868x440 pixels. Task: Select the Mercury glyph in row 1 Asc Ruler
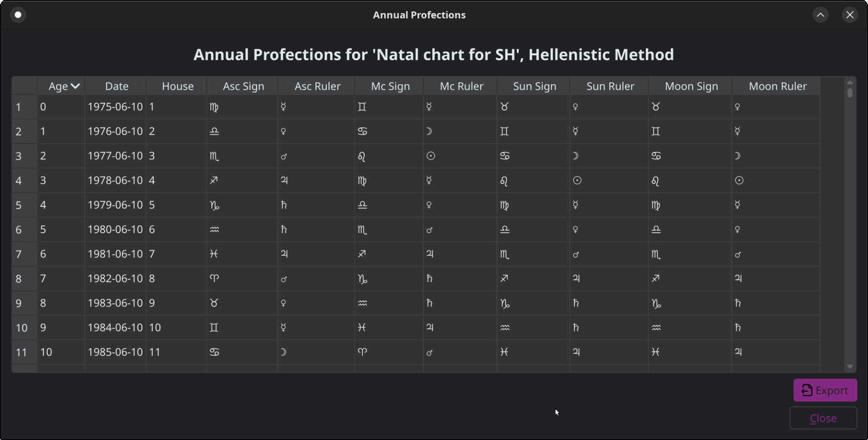pyautogui.click(x=283, y=107)
